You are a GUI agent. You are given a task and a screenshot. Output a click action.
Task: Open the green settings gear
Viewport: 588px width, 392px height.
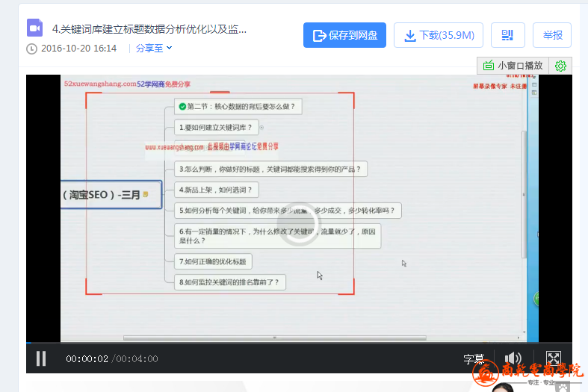click(x=561, y=66)
